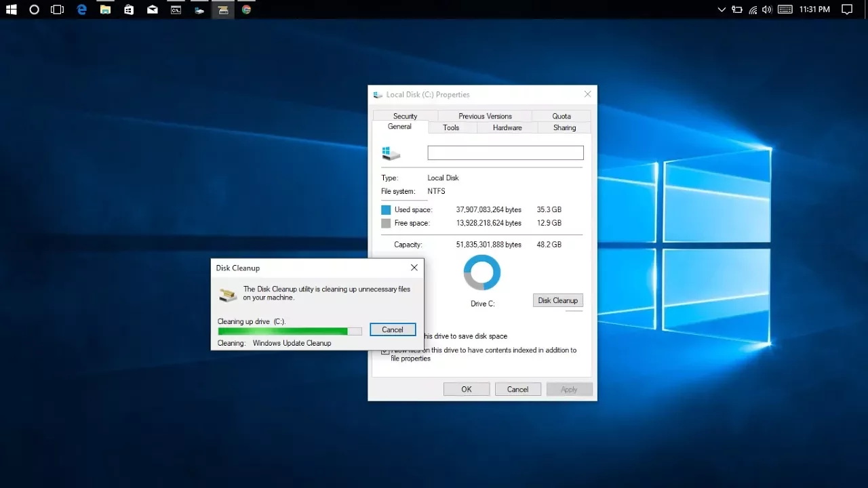The height and width of the screenshot is (488, 868).
Task: Open the Action Center notifications icon
Action: [847, 9]
